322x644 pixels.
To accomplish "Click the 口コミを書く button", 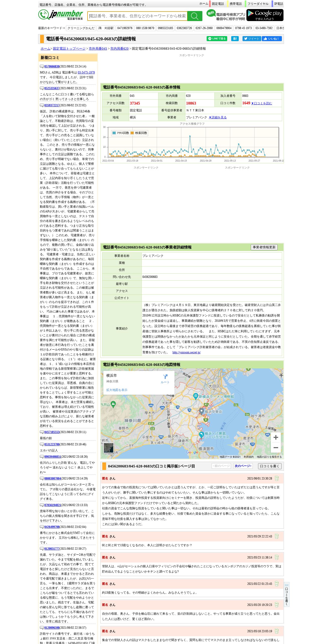I will tap(270, 466).
